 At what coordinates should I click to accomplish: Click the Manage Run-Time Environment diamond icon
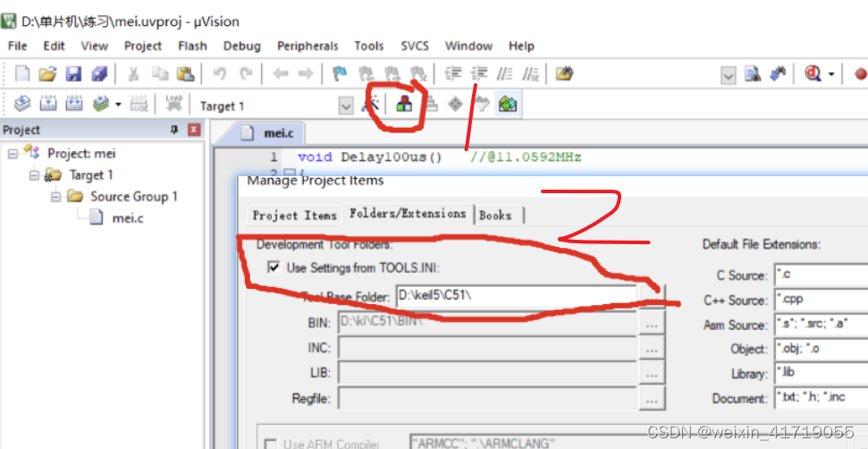click(455, 104)
